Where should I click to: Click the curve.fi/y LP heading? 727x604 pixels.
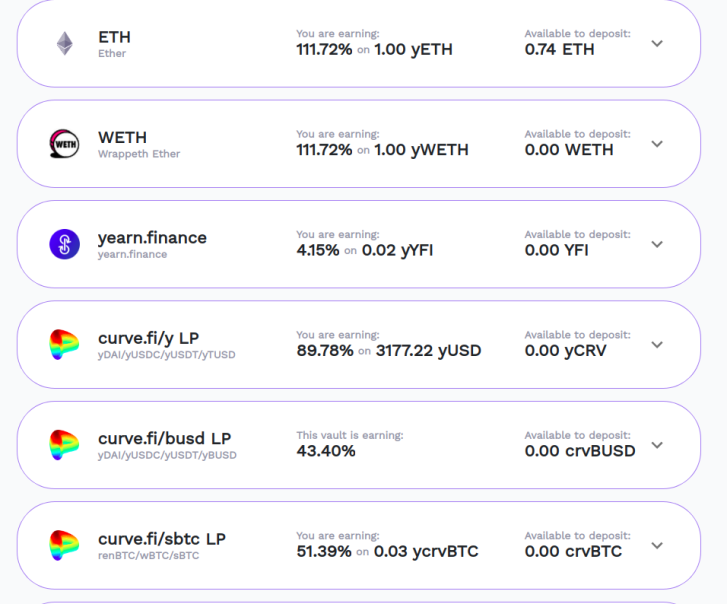coord(148,338)
